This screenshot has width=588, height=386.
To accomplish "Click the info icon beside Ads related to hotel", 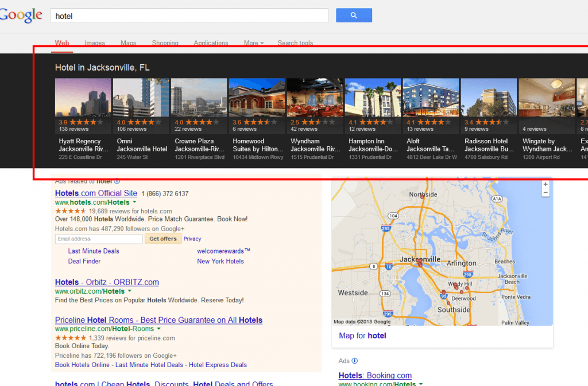I will (x=117, y=181).
